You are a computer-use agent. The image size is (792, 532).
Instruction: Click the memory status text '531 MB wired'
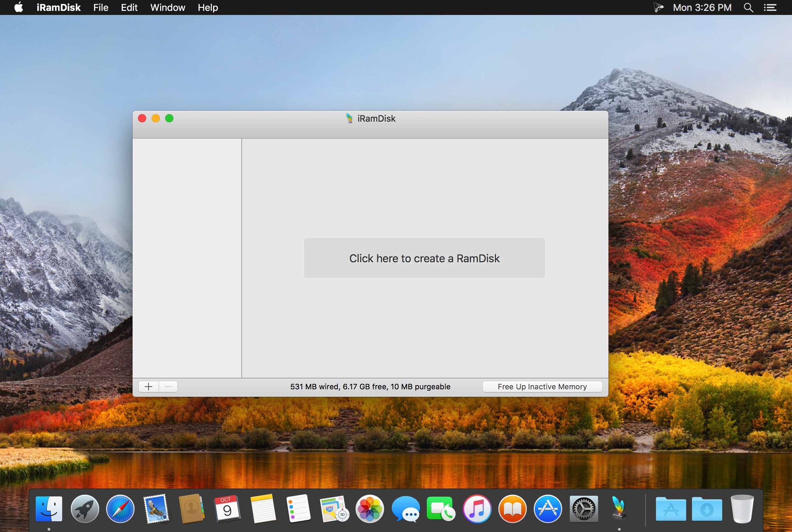tap(315, 387)
